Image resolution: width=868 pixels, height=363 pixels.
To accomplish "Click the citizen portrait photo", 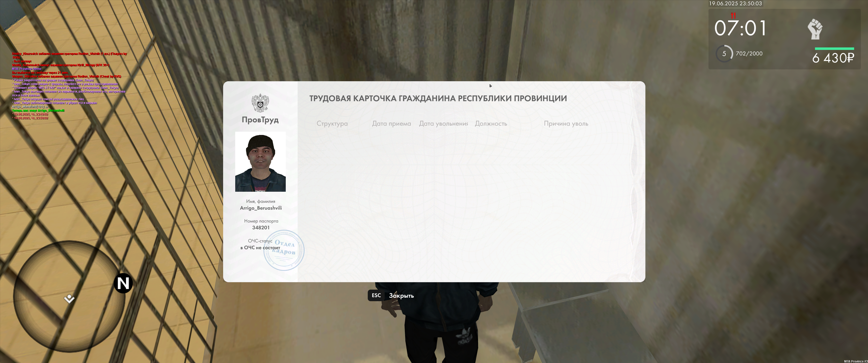I will (x=260, y=162).
